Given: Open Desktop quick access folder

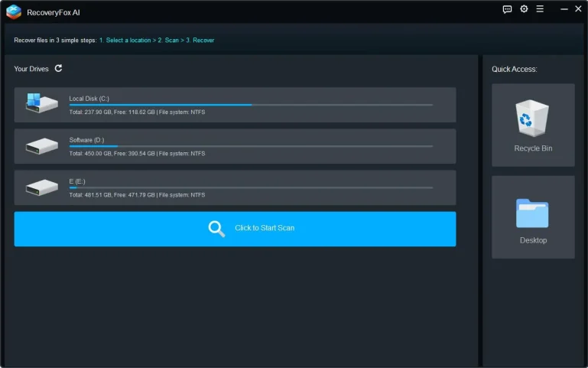Looking at the screenshot, I should pyautogui.click(x=533, y=217).
